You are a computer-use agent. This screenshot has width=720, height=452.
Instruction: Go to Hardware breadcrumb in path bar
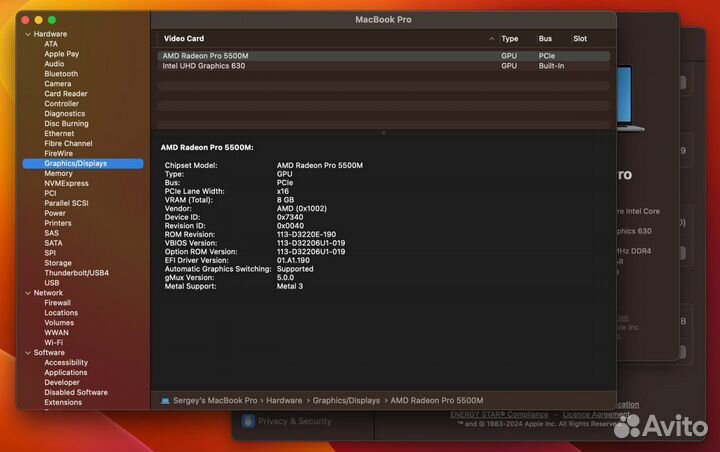coord(284,401)
